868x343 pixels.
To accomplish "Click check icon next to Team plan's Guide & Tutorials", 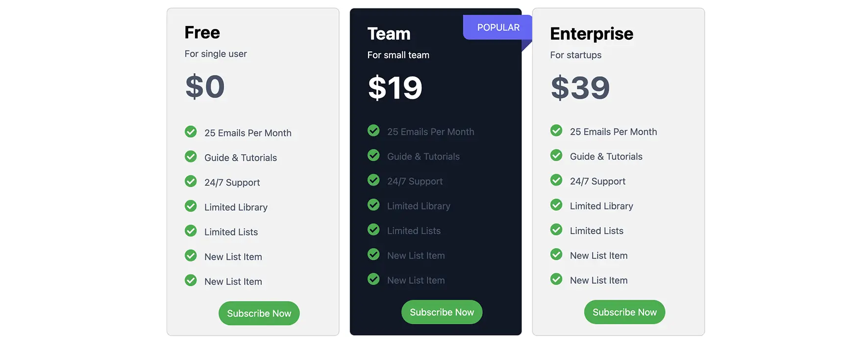I will pyautogui.click(x=373, y=155).
